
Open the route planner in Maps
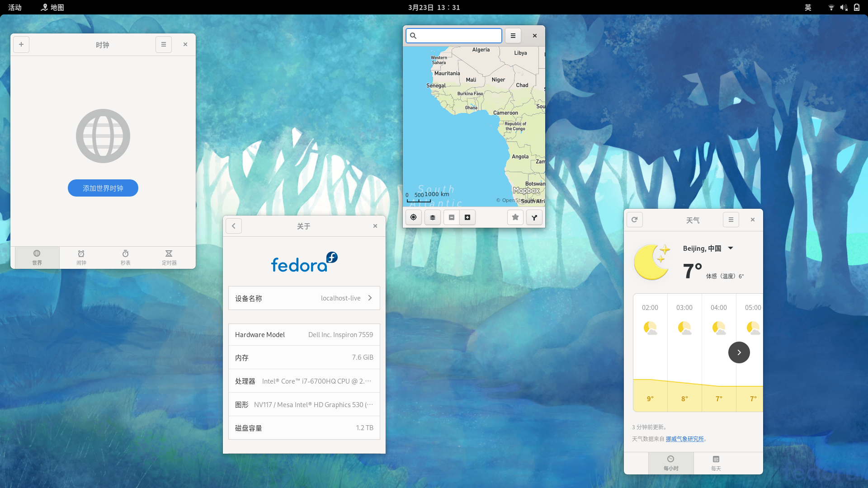coord(534,217)
